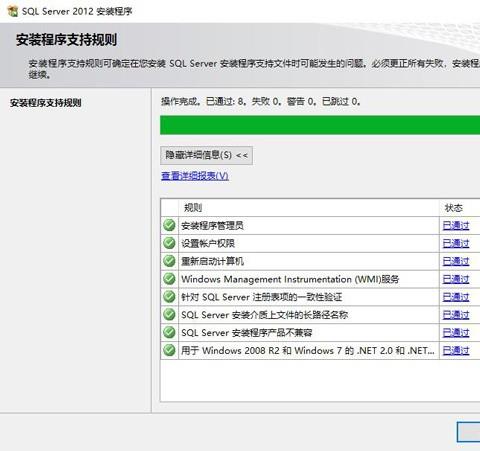The image size is (480, 451).
Task: Click the green check icon for 重新启动计算机
Action: point(169,261)
